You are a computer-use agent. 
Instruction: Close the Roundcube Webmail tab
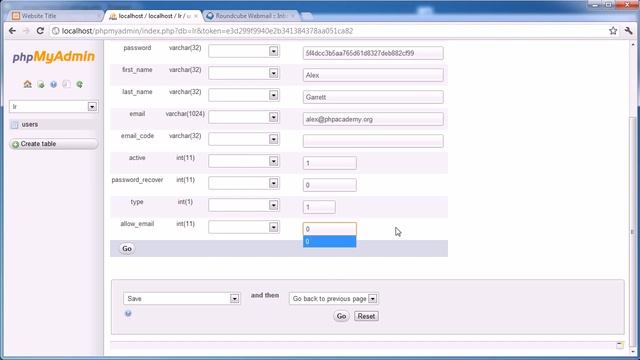(x=293, y=16)
